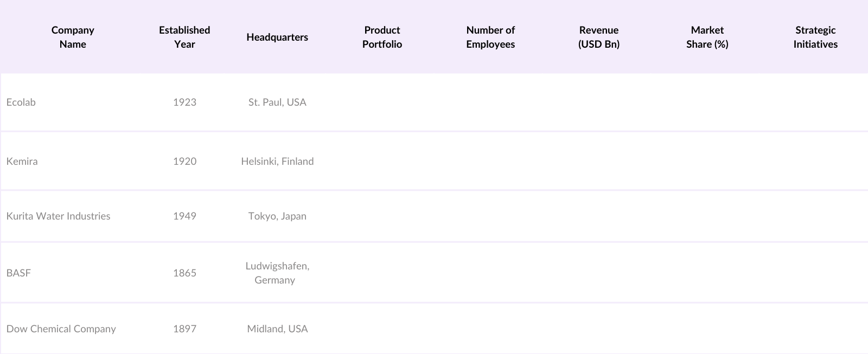This screenshot has height=354, width=868.
Task: Click the St. Paul, USA headquarters cell
Action: coord(277,102)
